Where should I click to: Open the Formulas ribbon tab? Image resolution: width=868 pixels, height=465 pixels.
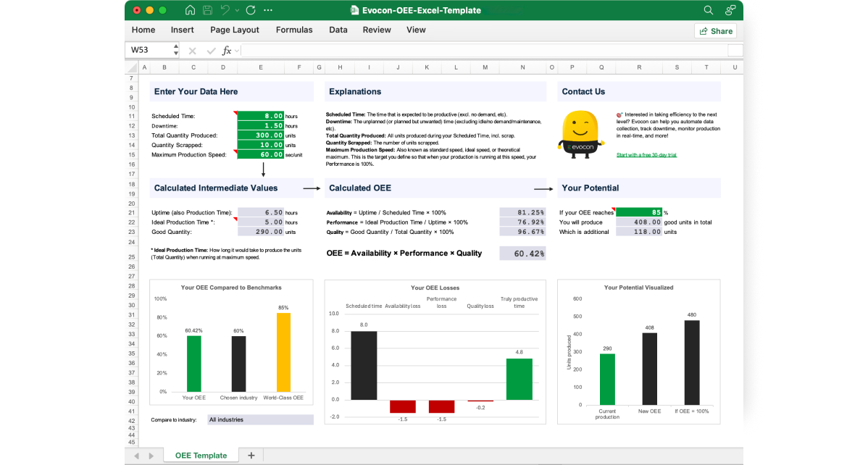294,30
